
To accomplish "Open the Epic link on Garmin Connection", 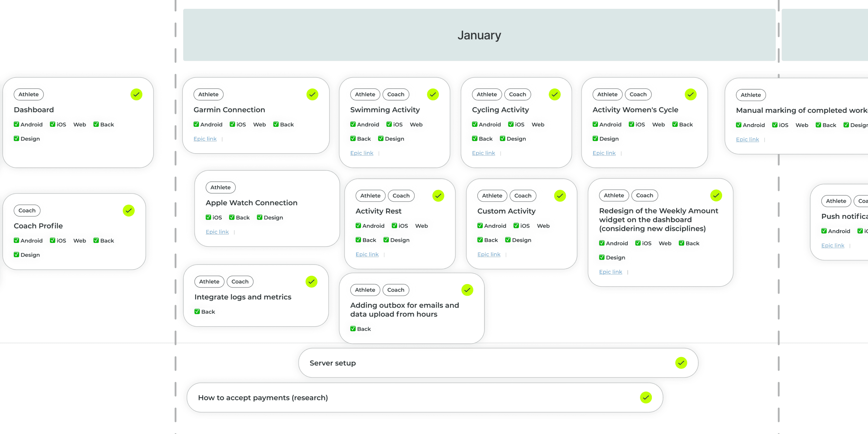I will [x=205, y=139].
